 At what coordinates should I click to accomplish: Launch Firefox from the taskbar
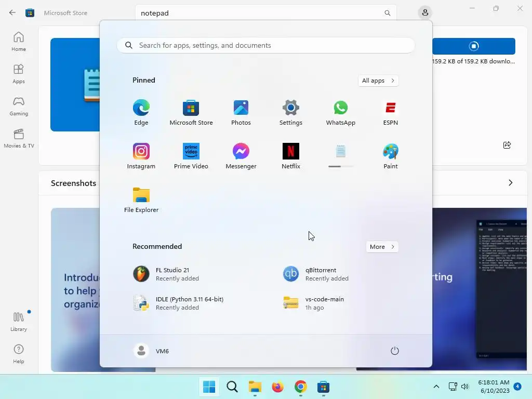[x=277, y=387]
